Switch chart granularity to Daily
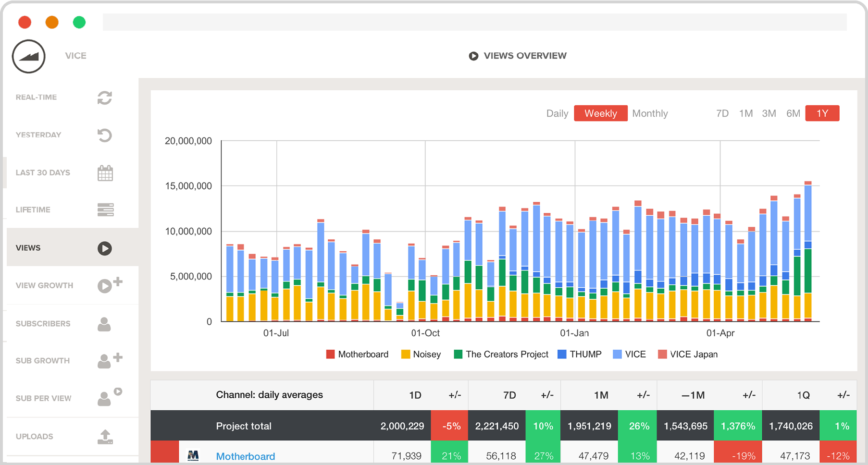The width and height of the screenshot is (868, 465). click(x=557, y=113)
